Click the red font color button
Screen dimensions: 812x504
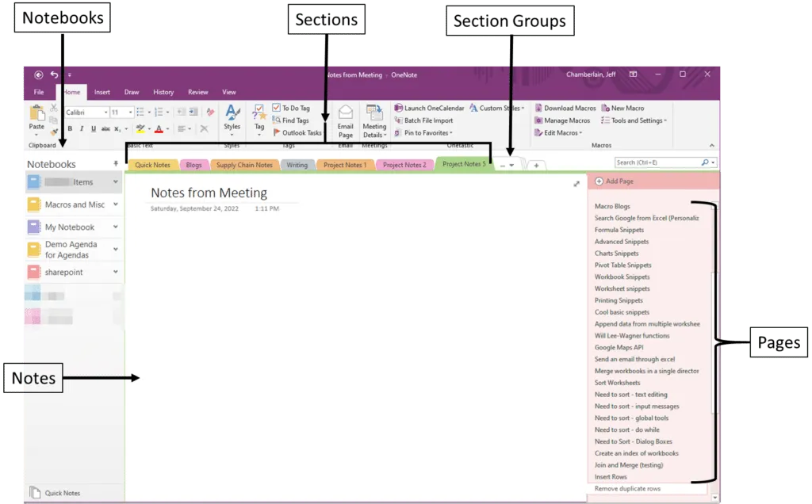point(159,129)
